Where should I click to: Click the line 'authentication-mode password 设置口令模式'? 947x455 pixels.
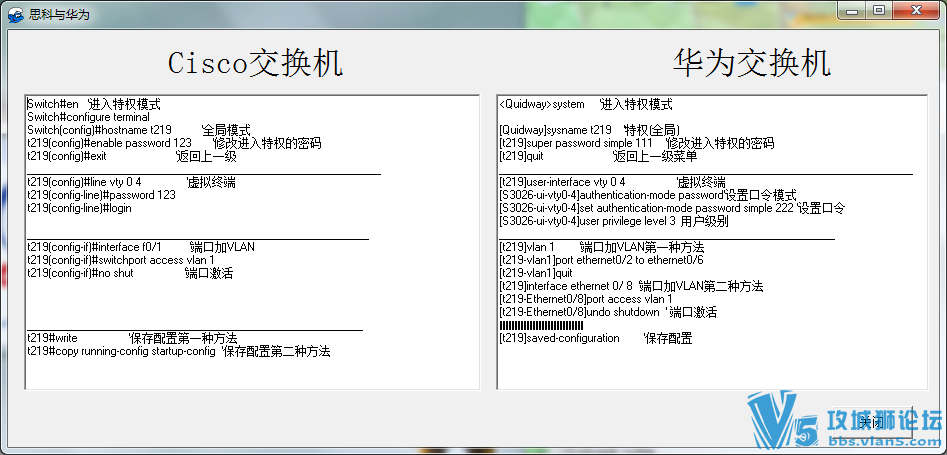tap(688, 195)
